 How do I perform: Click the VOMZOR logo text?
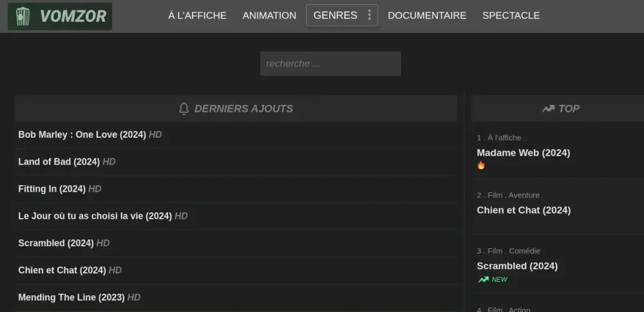73,17
